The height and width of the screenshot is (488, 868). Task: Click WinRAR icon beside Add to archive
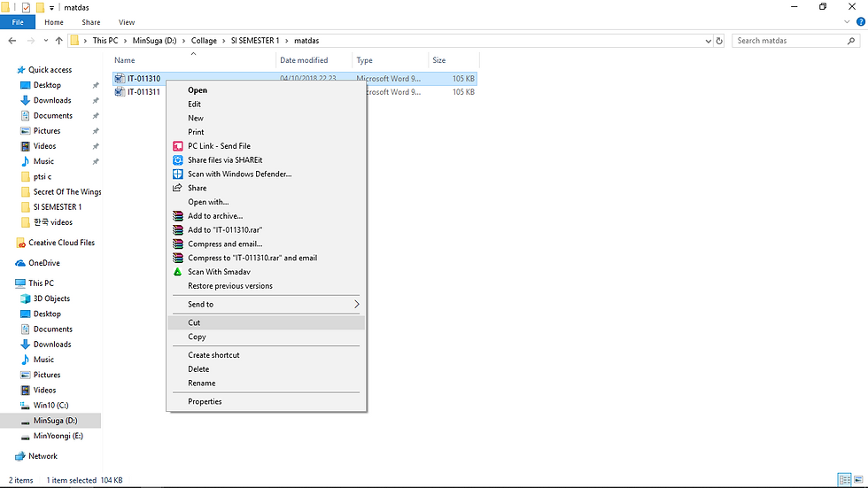click(178, 216)
